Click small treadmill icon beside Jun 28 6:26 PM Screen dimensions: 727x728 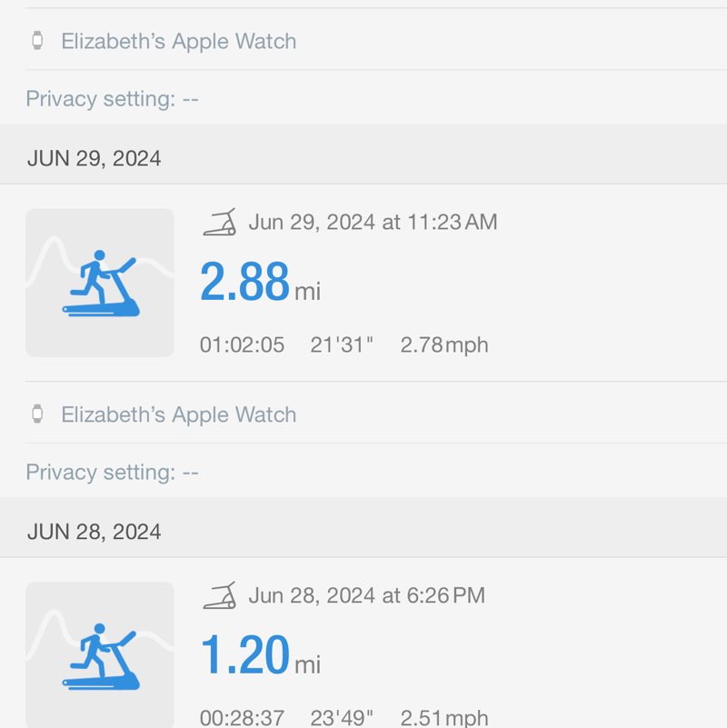click(220, 595)
